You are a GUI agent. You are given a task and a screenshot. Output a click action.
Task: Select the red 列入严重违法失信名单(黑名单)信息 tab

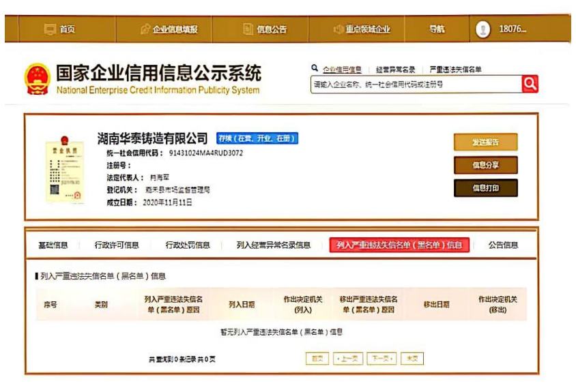[399, 245]
